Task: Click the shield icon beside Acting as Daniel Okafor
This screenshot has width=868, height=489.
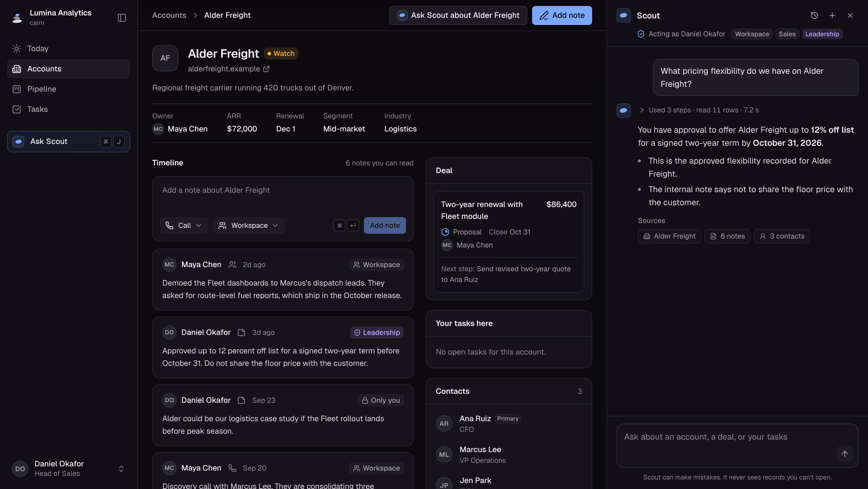Action: (x=641, y=34)
